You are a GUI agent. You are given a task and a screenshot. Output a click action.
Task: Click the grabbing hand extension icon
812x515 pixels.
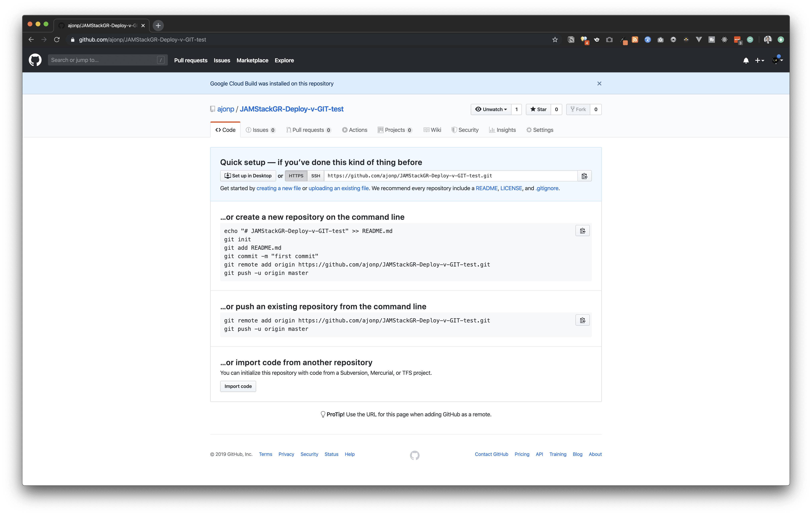pos(597,40)
